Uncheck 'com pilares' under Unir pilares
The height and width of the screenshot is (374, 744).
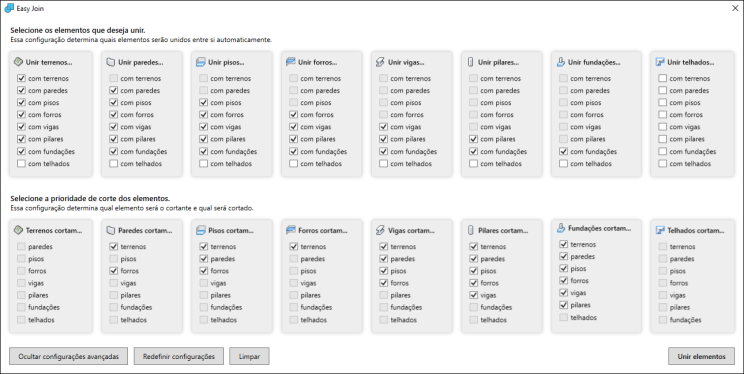tap(473, 139)
